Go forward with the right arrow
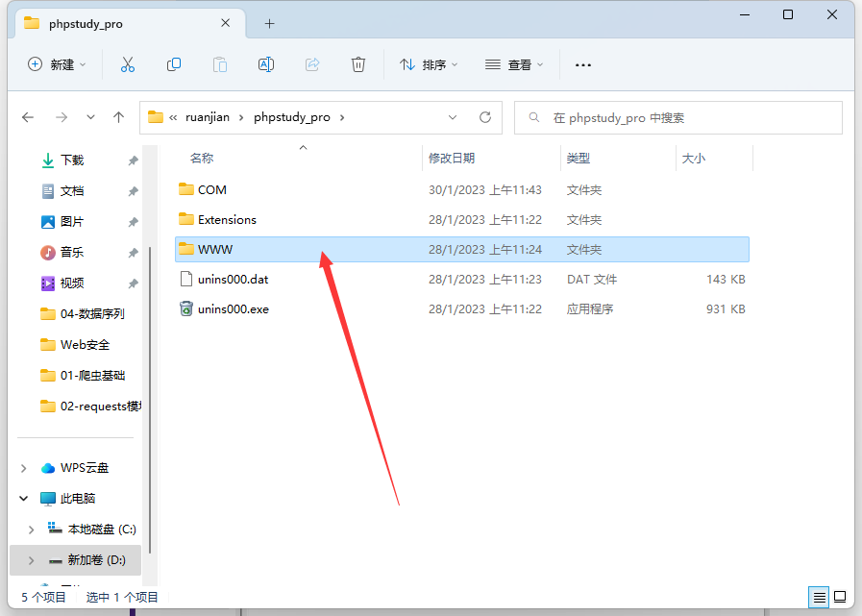862x616 pixels. click(62, 117)
